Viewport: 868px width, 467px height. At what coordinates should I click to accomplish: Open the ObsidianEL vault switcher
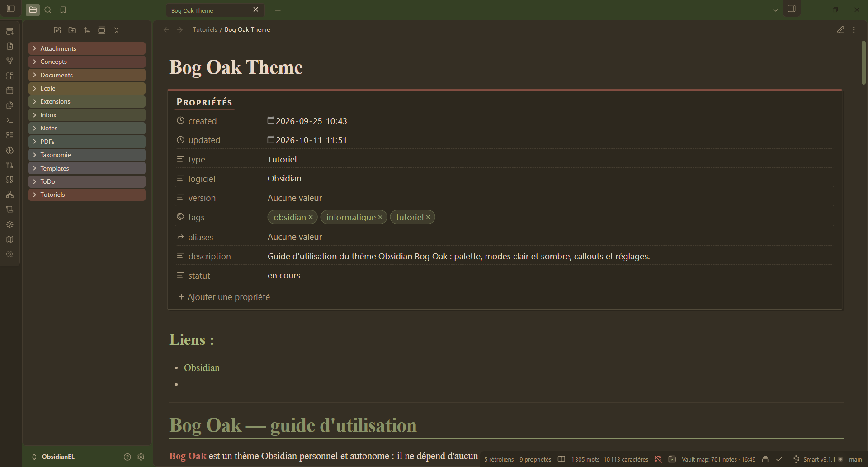click(53, 457)
